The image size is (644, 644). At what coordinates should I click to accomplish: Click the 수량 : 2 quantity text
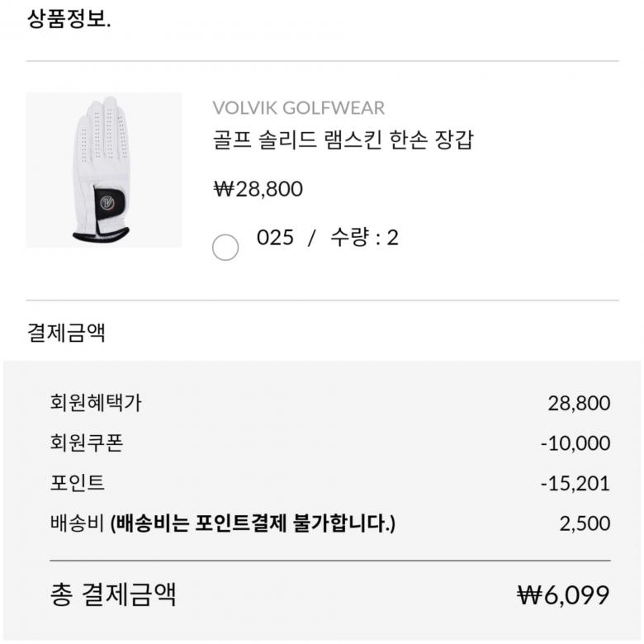click(x=364, y=238)
